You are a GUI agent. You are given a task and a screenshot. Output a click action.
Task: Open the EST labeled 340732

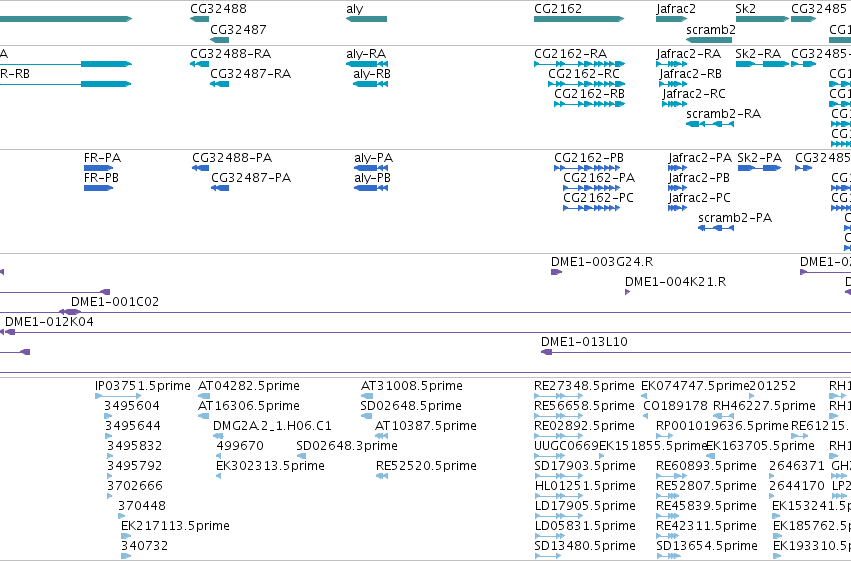click(x=144, y=546)
